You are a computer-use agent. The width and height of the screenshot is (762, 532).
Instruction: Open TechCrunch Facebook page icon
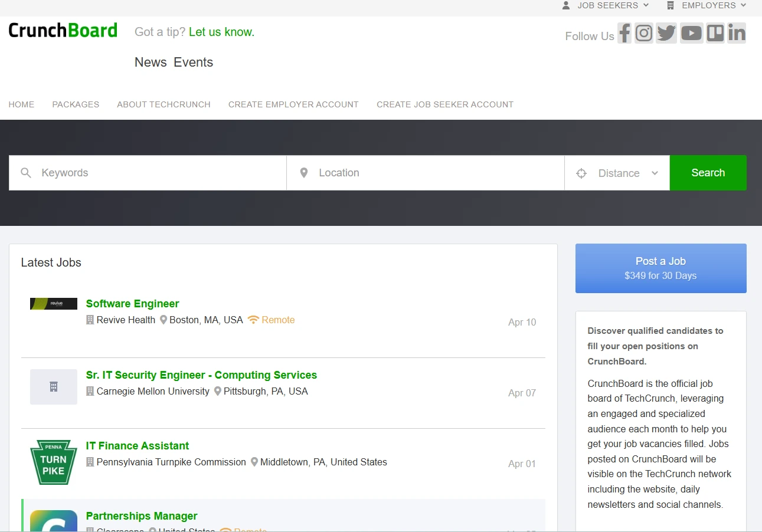(624, 33)
